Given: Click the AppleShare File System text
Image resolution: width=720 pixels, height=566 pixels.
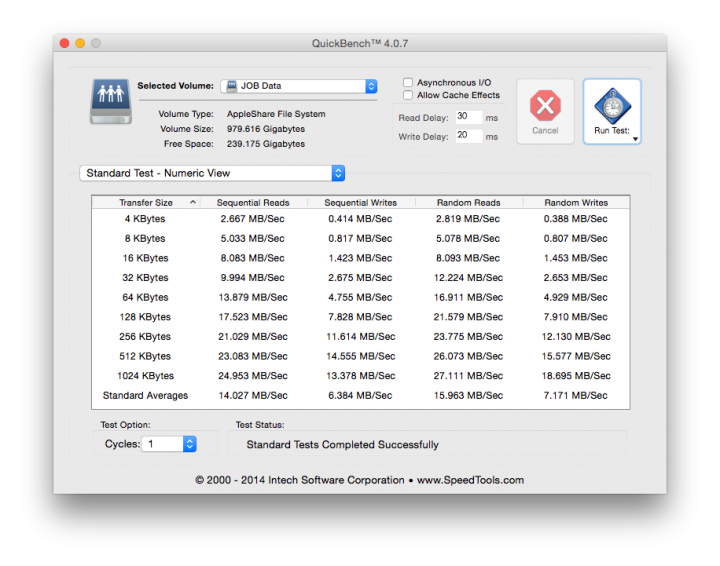Looking at the screenshot, I should [x=276, y=114].
